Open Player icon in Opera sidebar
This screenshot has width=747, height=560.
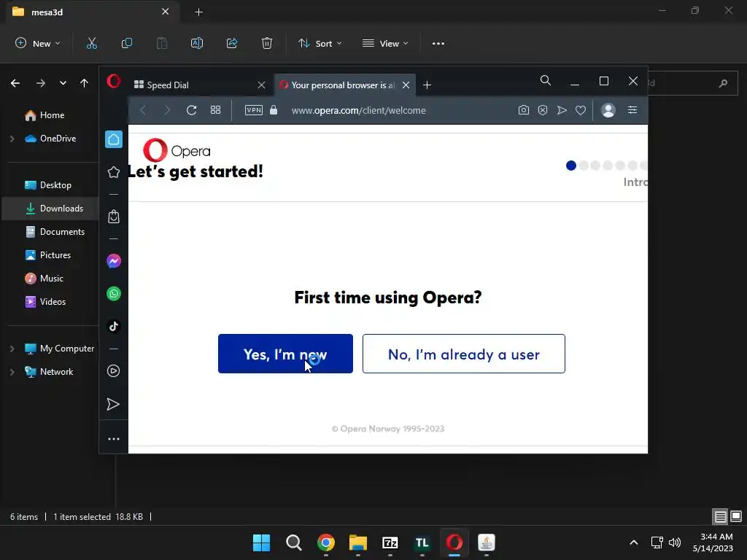tap(113, 371)
